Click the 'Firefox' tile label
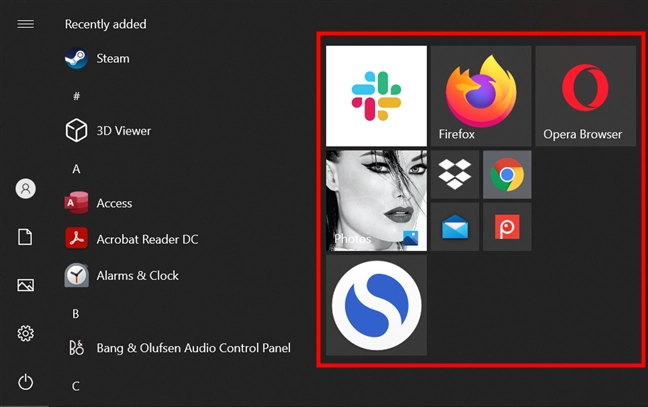The image size is (648, 407). pos(457,134)
